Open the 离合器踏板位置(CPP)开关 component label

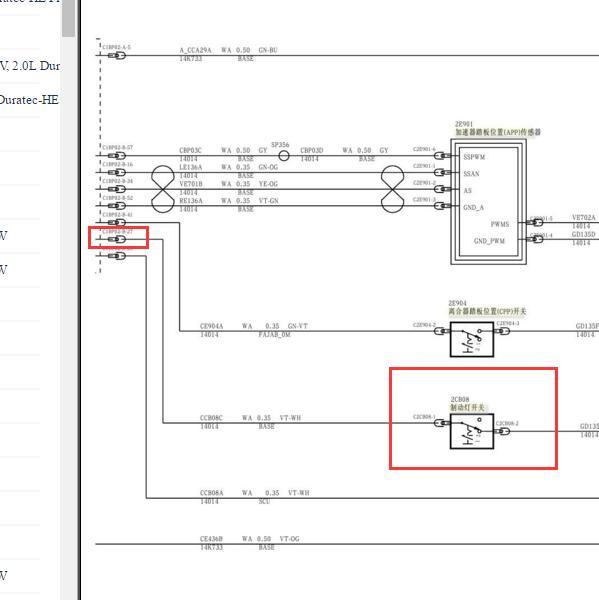pos(487,311)
